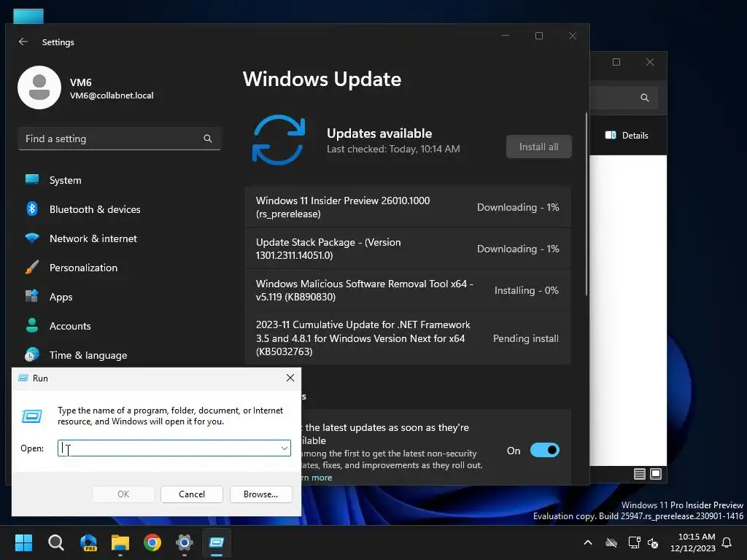Click the muted volume tray icon
This screenshot has height=560, width=747.
point(653,542)
